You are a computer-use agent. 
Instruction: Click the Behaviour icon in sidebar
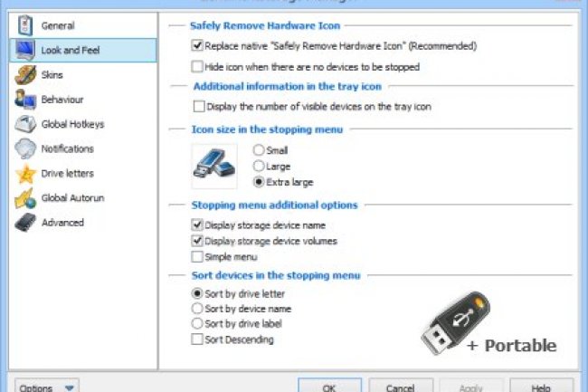tap(25, 100)
